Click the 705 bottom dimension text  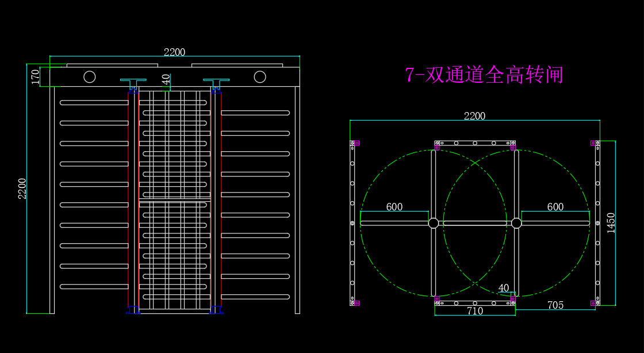click(555, 305)
